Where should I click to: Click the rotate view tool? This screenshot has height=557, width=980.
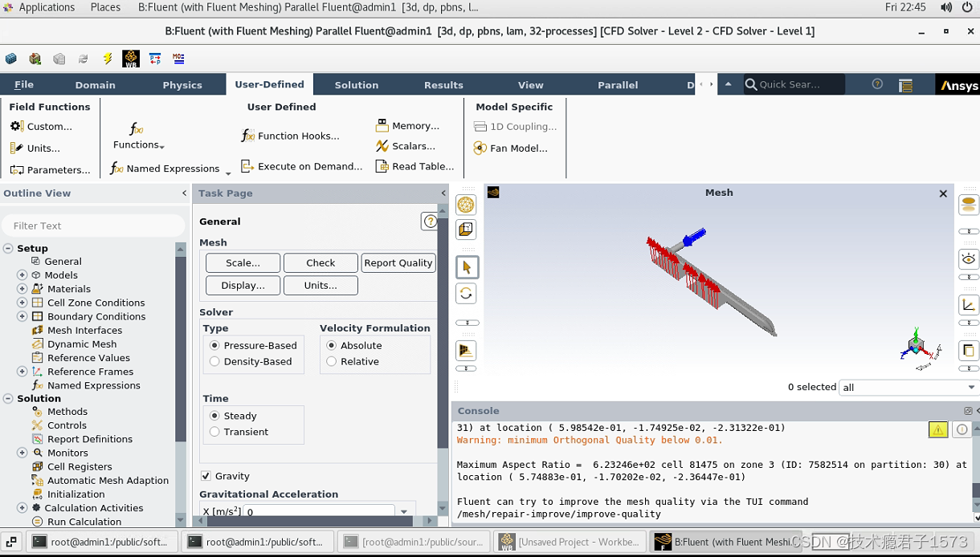point(466,293)
